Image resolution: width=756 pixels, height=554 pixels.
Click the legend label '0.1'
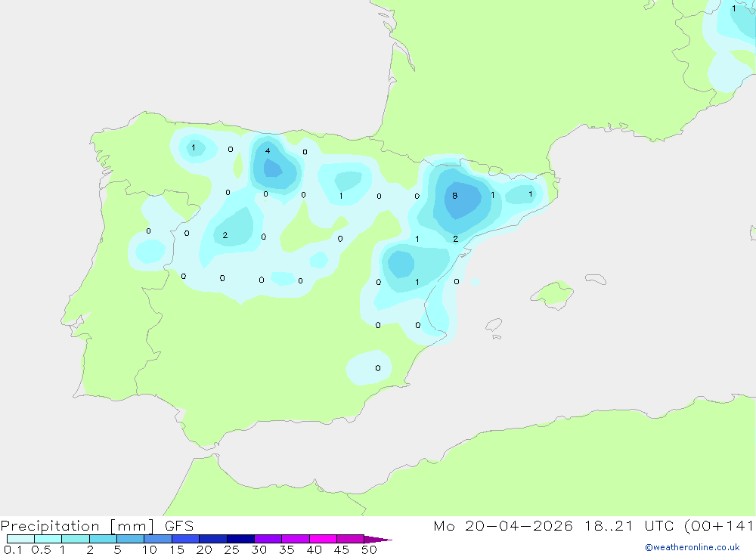[x=13, y=549]
